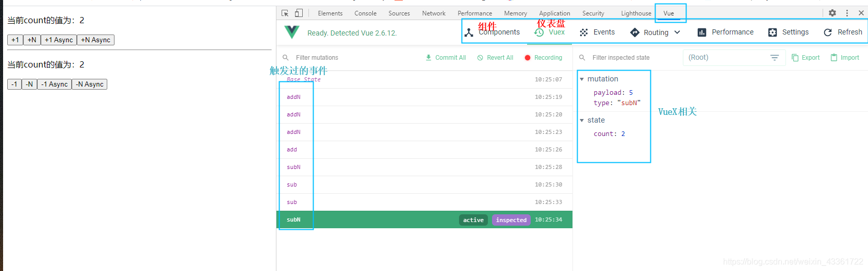Select the Vue DevTools tab
Image resolution: width=868 pixels, height=271 pixels.
(669, 13)
